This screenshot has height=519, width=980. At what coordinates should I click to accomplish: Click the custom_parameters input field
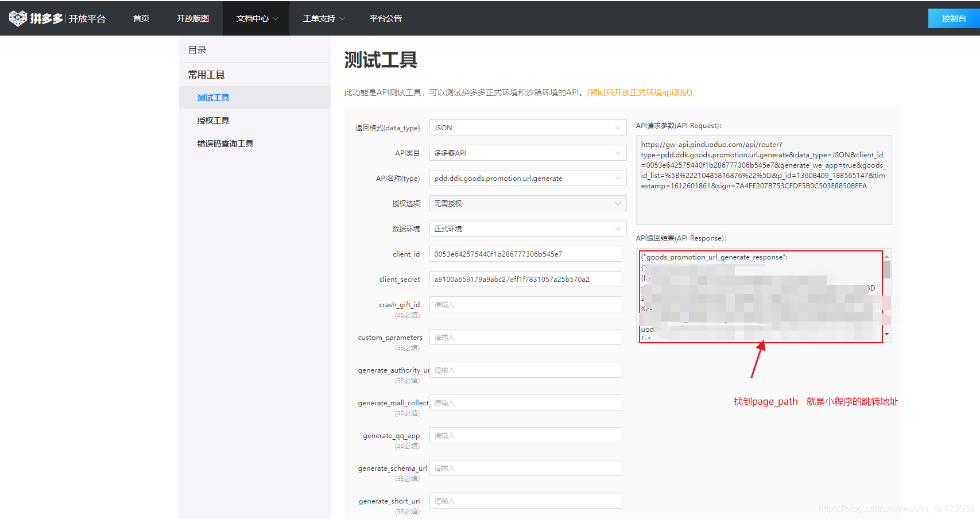click(525, 337)
